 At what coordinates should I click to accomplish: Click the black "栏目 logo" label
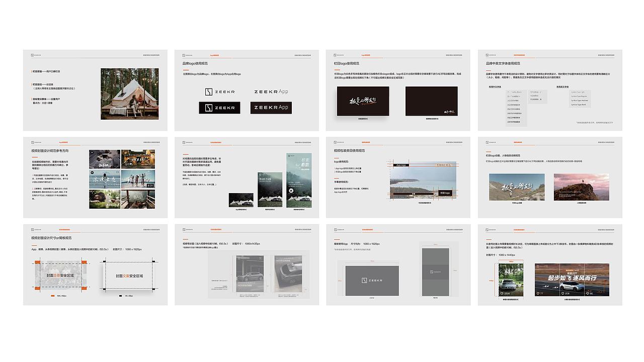[x=445, y=193]
